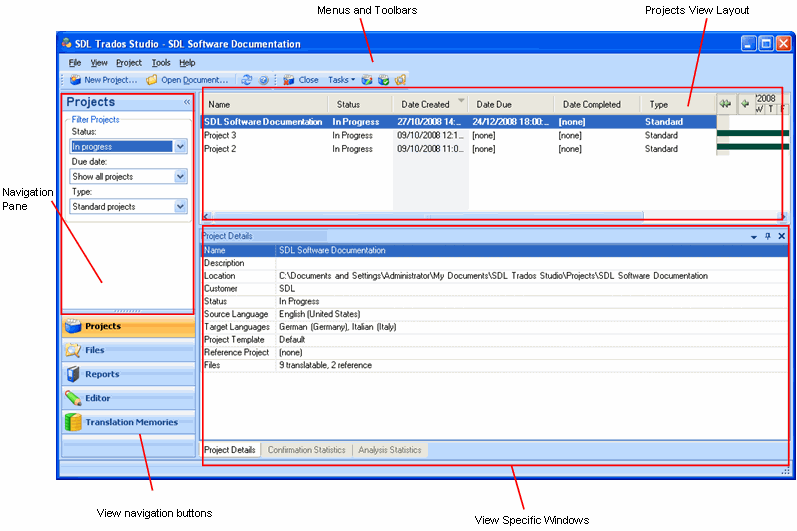This screenshot has width=797, height=531.
Task: Sort by the Date Due column header
Action: pyautogui.click(x=510, y=104)
